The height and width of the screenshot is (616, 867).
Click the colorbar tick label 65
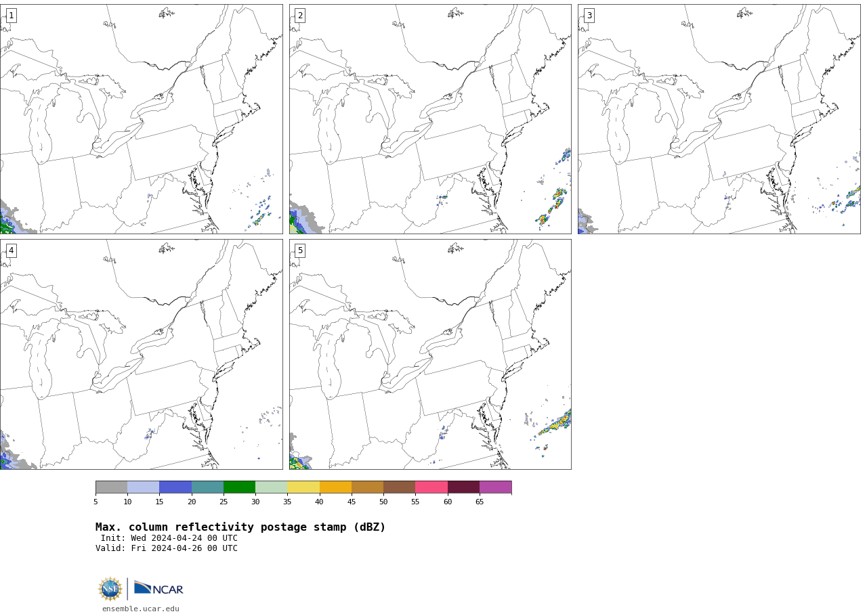tap(480, 502)
